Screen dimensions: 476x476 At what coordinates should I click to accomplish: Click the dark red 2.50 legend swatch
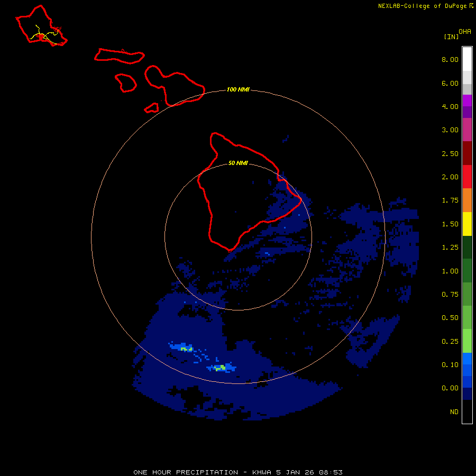point(467,153)
